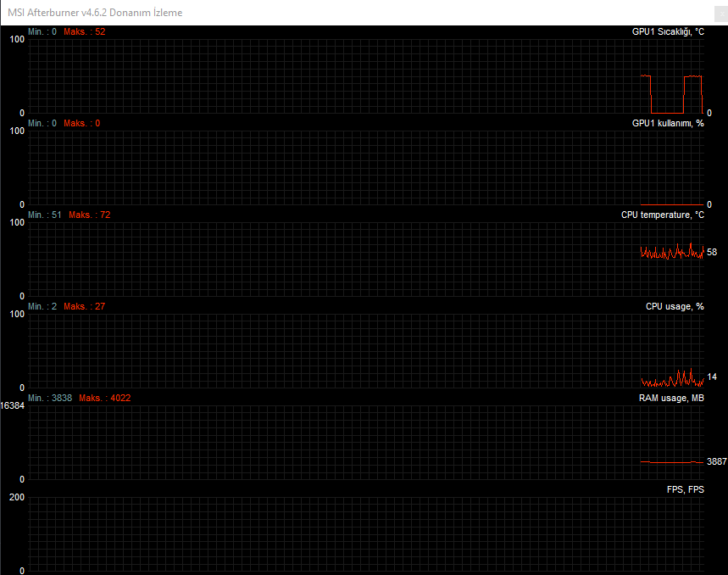728x575 pixels.
Task: Click the Maks. : 72 value
Action: [90, 215]
